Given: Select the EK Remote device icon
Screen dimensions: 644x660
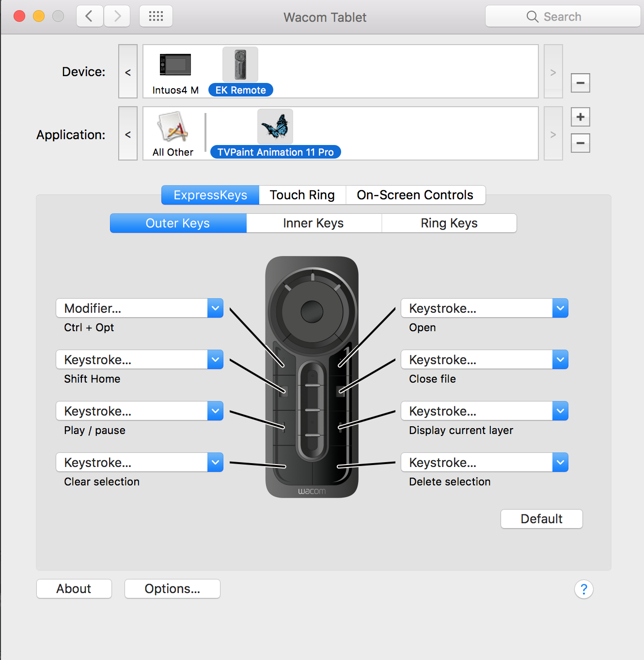Looking at the screenshot, I should point(240,64).
